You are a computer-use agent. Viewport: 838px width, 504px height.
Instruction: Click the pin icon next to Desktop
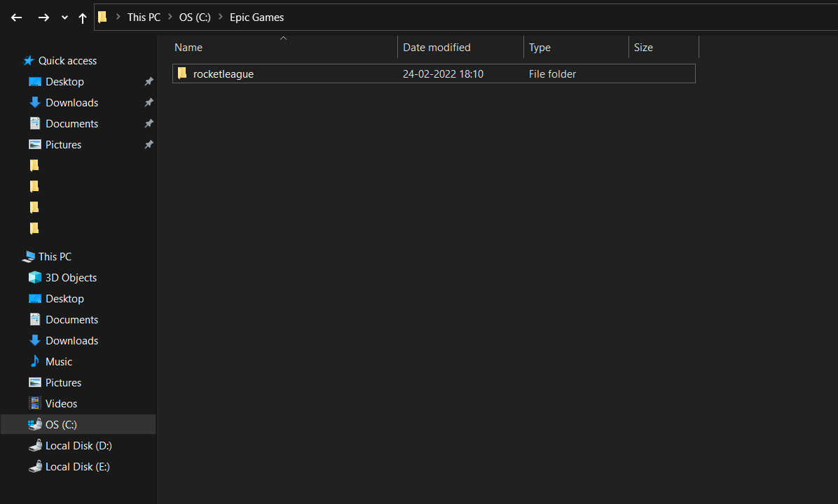click(149, 81)
